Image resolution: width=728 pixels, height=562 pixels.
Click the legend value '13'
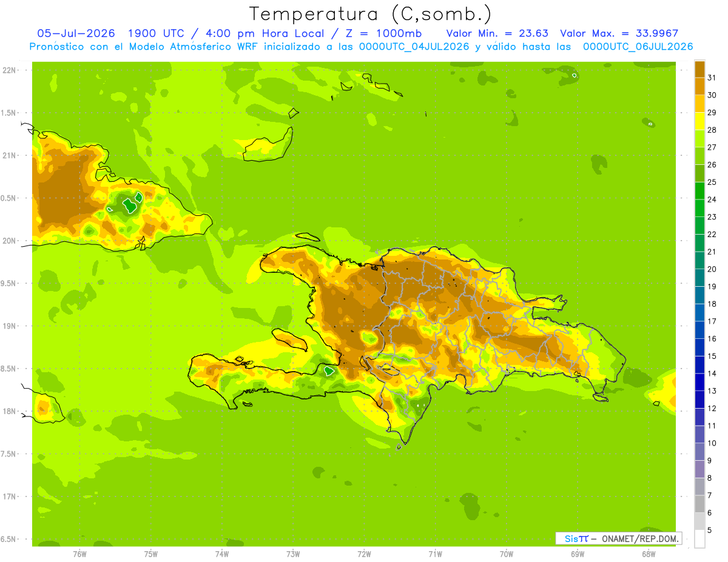pyautogui.click(x=712, y=391)
